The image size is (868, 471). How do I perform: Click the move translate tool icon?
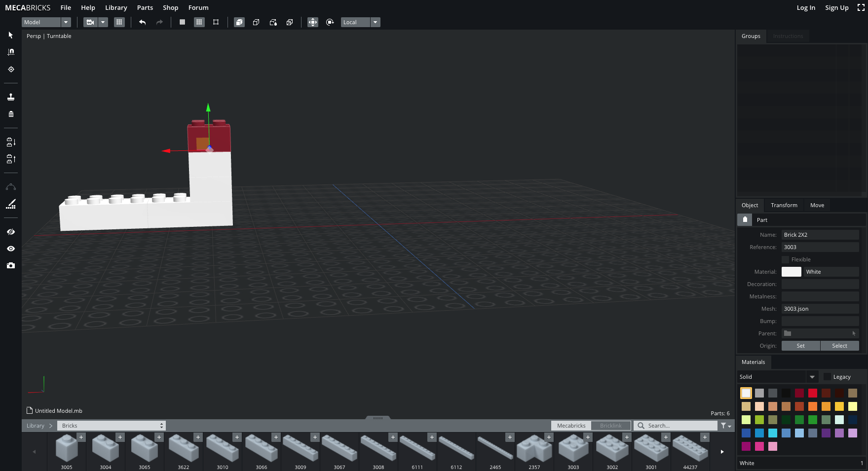tap(313, 22)
